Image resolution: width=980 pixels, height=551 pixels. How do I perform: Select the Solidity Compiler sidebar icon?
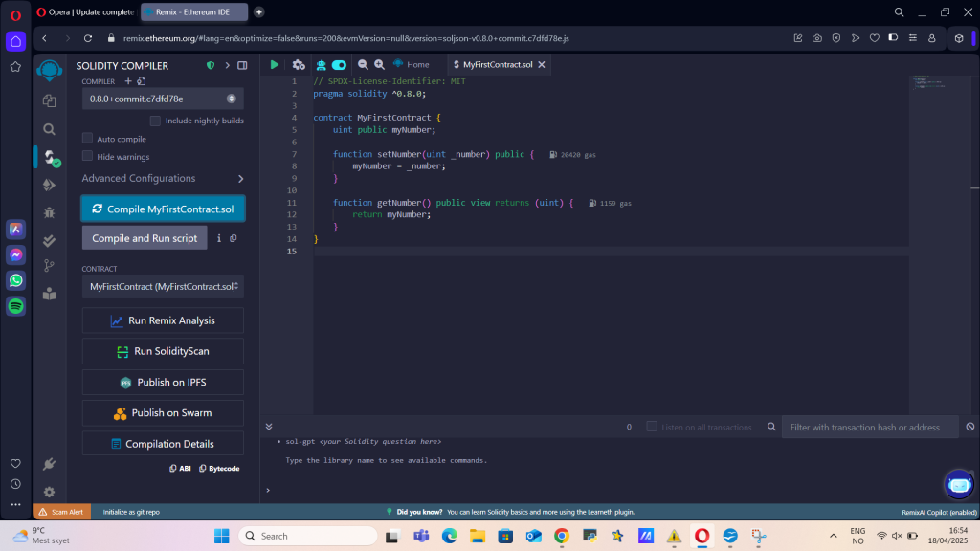click(52, 158)
